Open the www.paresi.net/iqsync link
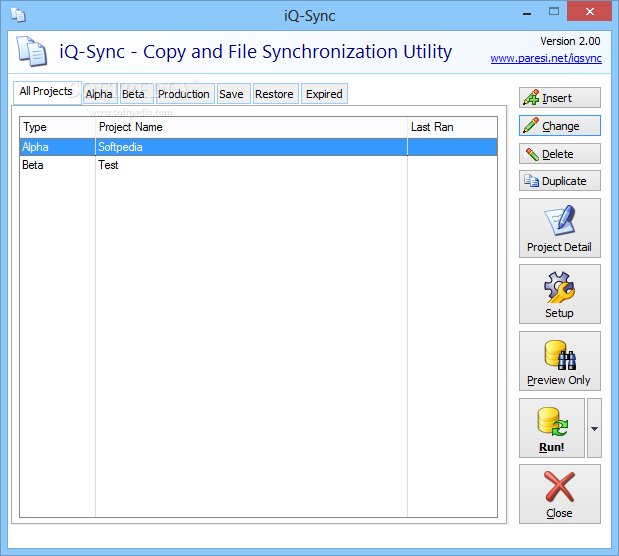Viewport: 619px width, 556px height. [546, 58]
